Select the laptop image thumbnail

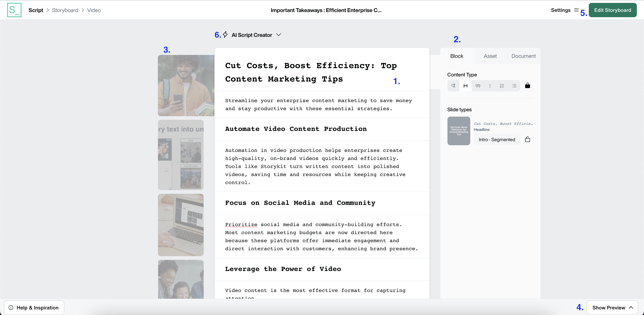pos(181,225)
